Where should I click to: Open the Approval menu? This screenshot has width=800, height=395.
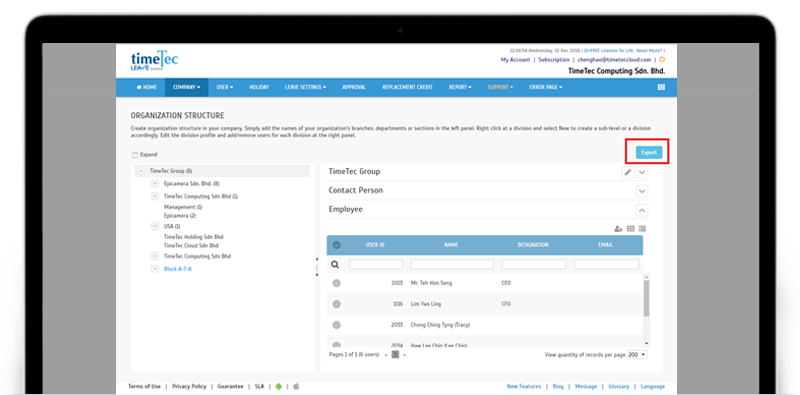coord(354,87)
